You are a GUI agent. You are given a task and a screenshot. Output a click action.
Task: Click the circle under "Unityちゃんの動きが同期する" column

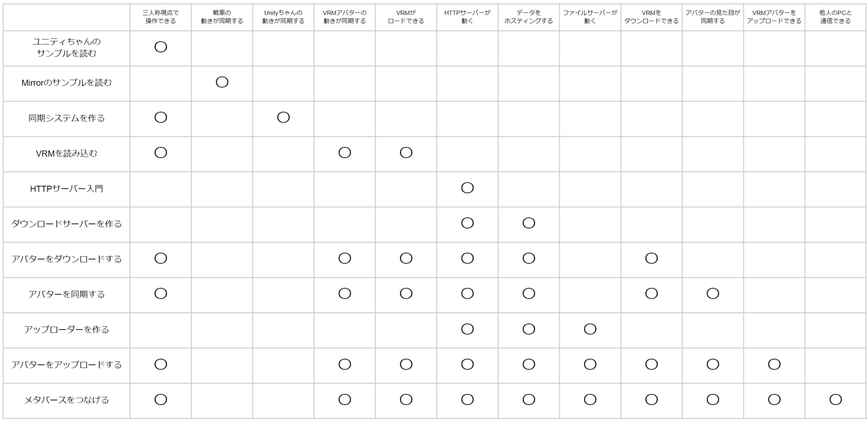(284, 117)
